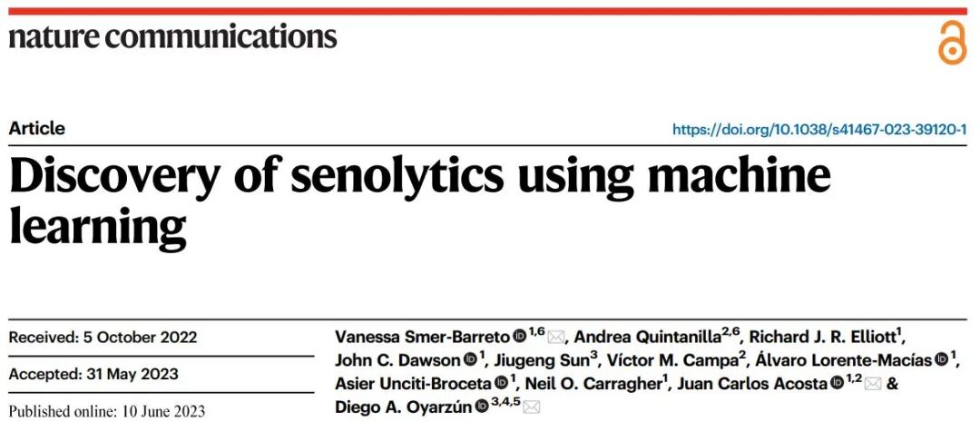Click the nature communications journal logo
Viewport: 980px width, 422px height.
(173, 37)
